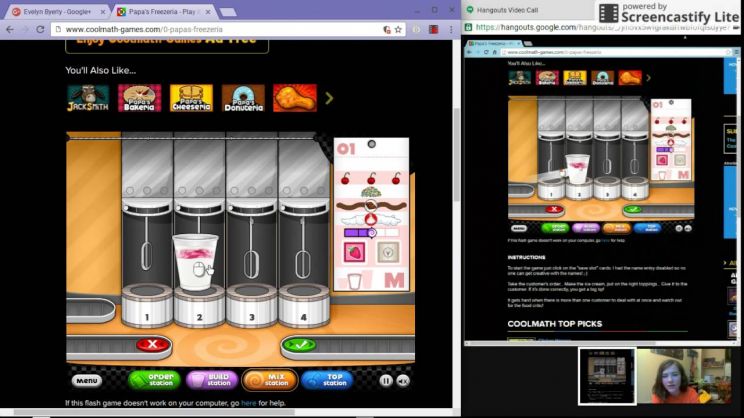Switch to the Evelyn Byerly Google+ tab
Screen dimensions: 744x418
[56, 11]
